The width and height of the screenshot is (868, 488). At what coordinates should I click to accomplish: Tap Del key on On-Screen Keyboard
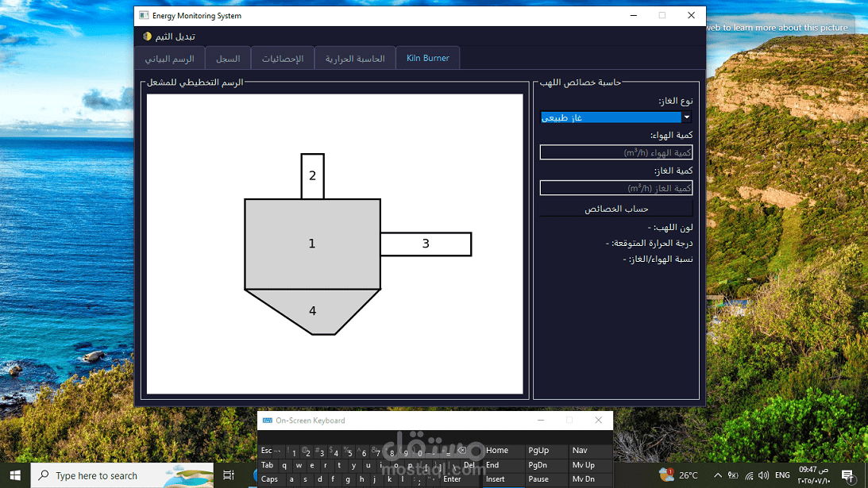pos(469,465)
